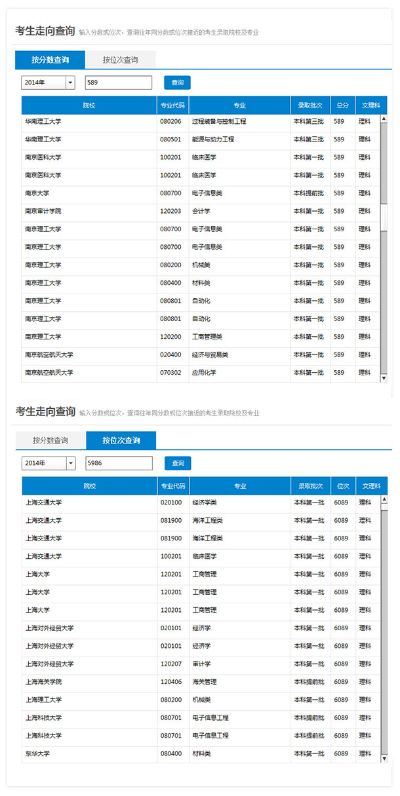Click 录取批次 header in the 总分 table
Viewport: 400px width, 796px height.
pyautogui.click(x=310, y=105)
